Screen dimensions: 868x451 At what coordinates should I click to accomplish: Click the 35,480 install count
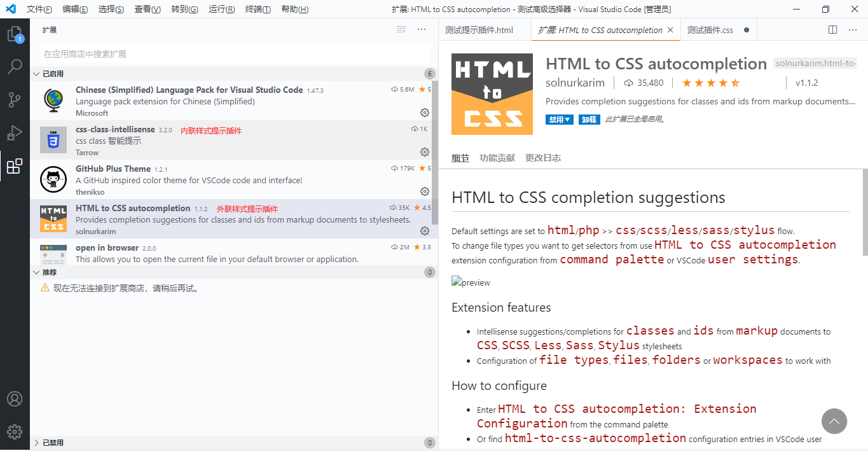644,83
